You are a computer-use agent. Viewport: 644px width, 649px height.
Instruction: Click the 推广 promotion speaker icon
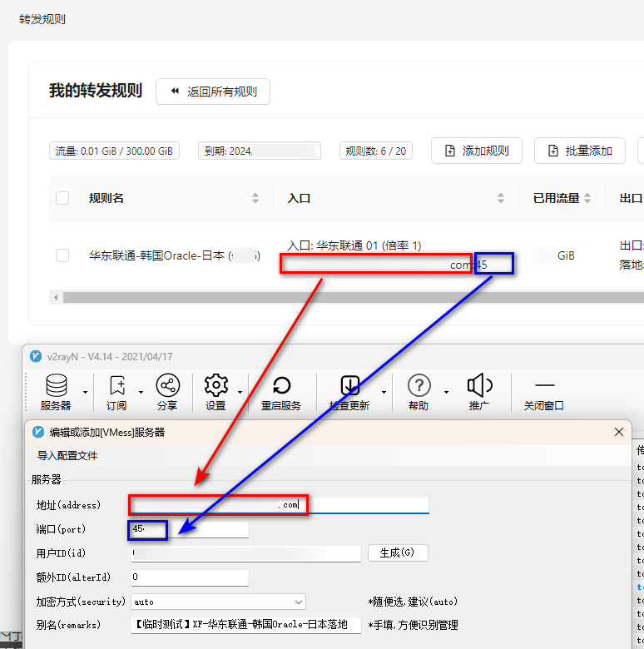click(479, 391)
